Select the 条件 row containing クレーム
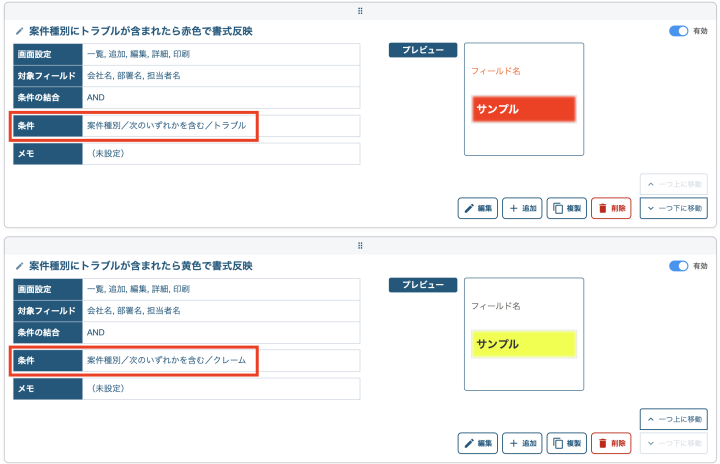The width and height of the screenshot is (720, 464). (x=135, y=360)
